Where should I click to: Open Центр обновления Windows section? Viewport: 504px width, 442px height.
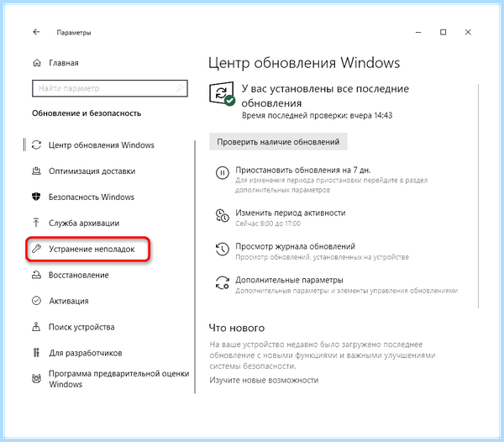(102, 145)
